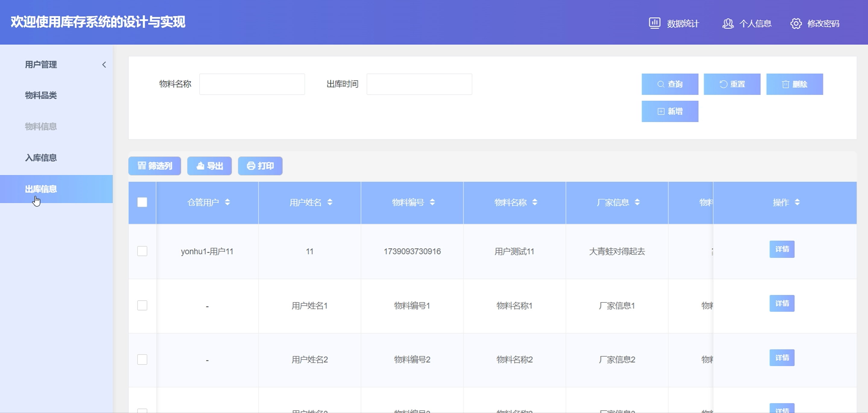Viewport: 868px width, 413px height.
Task: Collapse the 用户管理 menu chevron
Action: tap(104, 65)
